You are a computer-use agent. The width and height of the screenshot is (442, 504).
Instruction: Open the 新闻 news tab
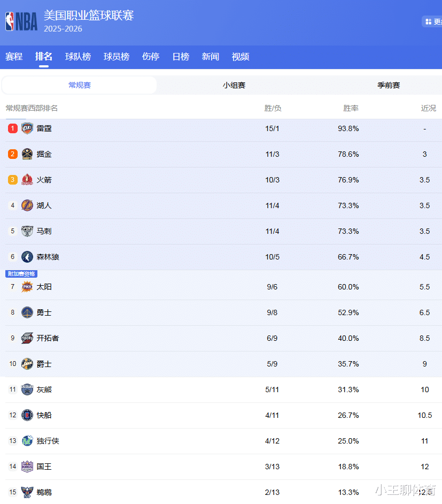(x=210, y=57)
